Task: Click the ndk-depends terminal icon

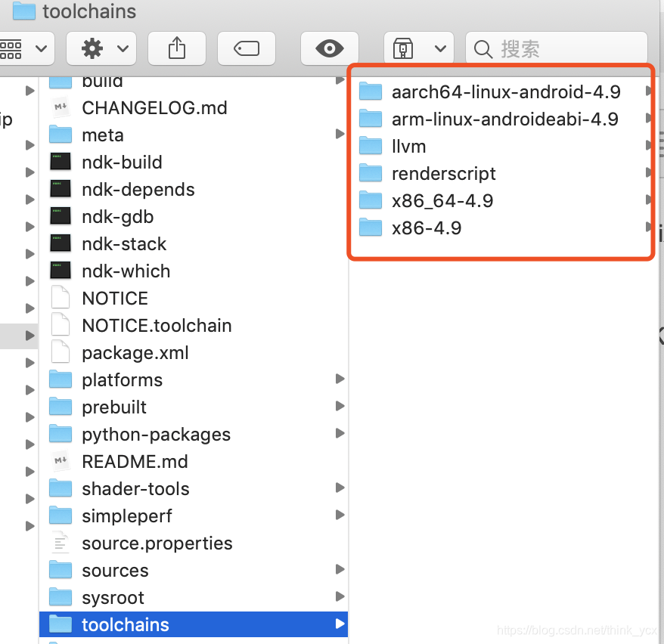Action: click(61, 189)
